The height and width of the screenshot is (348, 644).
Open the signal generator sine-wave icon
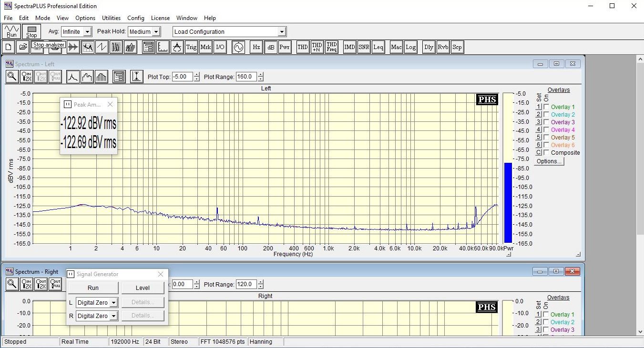coord(238,47)
